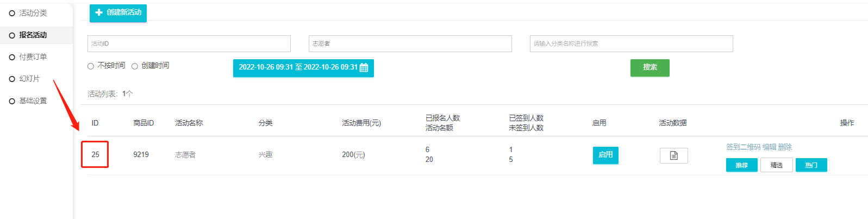The width and height of the screenshot is (868, 219).
Task: Click the 活动ID input field
Action: [189, 43]
